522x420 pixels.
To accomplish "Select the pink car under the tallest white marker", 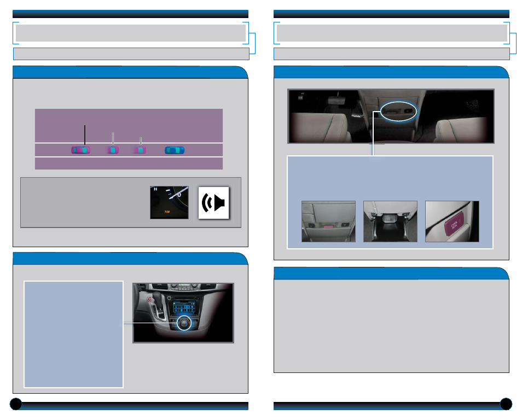I will click(113, 150).
